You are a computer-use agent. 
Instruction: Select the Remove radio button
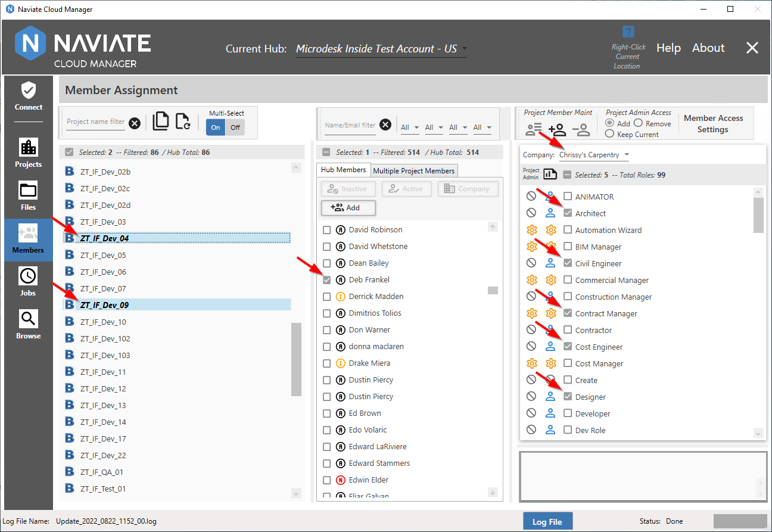pyautogui.click(x=638, y=123)
